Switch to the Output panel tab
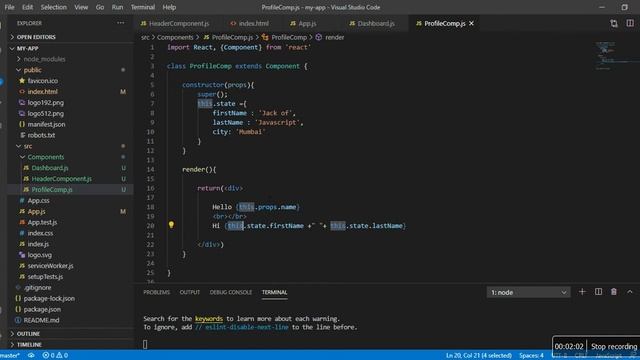Screen dimensions: 640x360 (x=190, y=292)
